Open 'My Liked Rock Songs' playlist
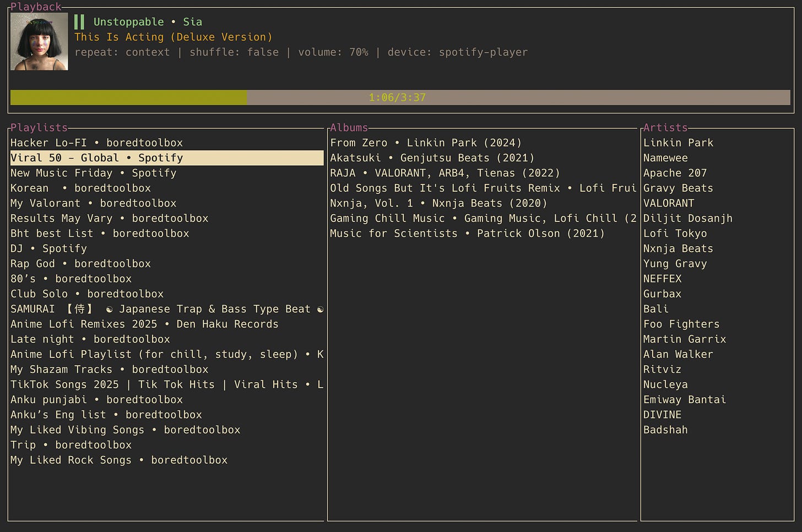The height and width of the screenshot is (532, 802). [x=119, y=460]
